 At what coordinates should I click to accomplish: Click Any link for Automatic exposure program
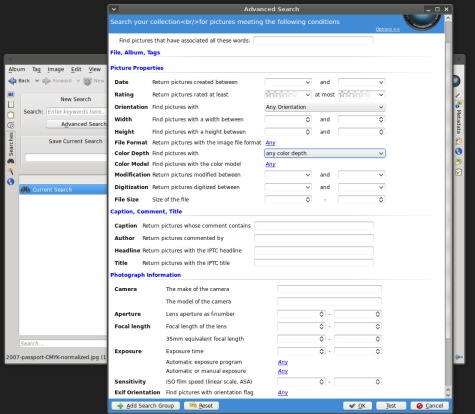tap(283, 362)
